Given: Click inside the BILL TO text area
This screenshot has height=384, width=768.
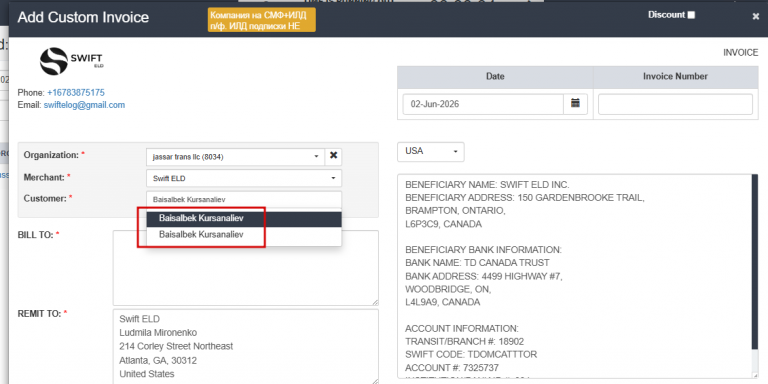Looking at the screenshot, I should (245, 268).
